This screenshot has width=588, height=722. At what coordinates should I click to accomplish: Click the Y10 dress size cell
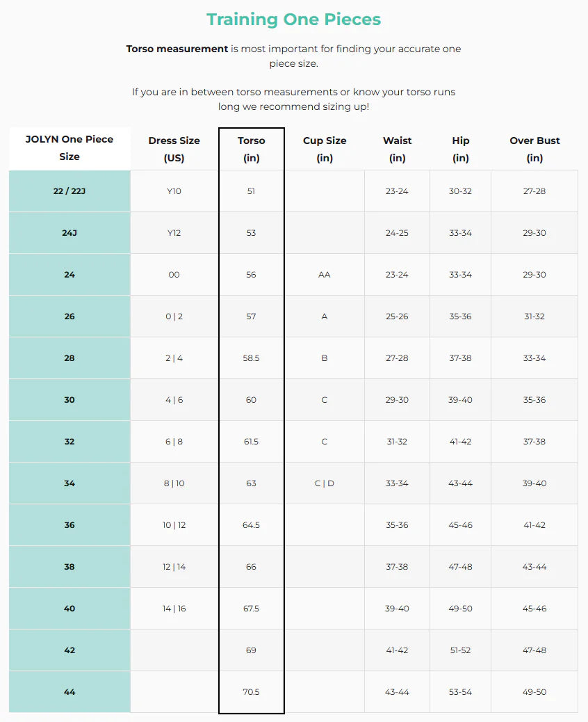(174, 191)
